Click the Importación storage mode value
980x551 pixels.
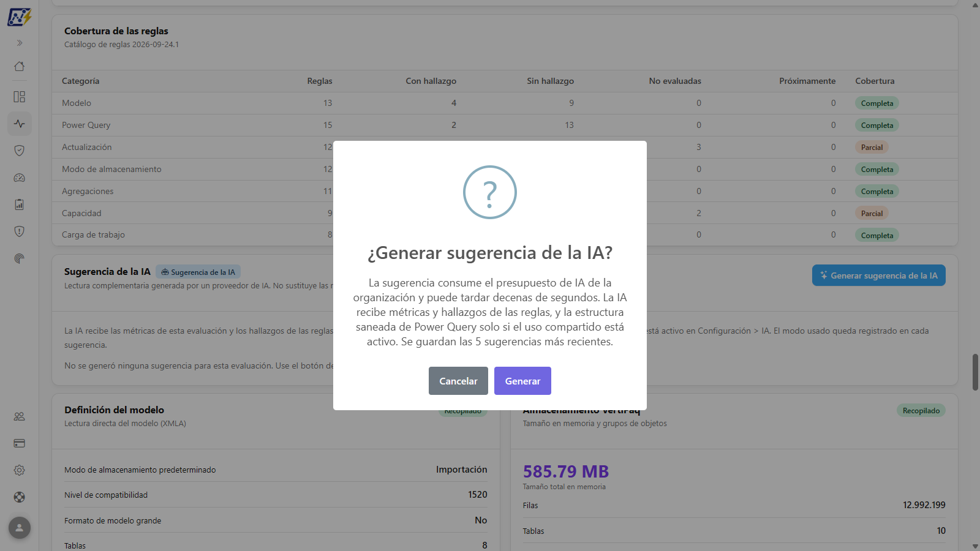(x=462, y=470)
